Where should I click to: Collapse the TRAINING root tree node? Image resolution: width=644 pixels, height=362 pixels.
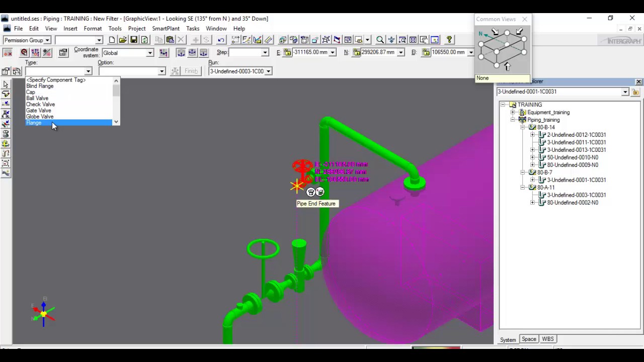coord(503,105)
